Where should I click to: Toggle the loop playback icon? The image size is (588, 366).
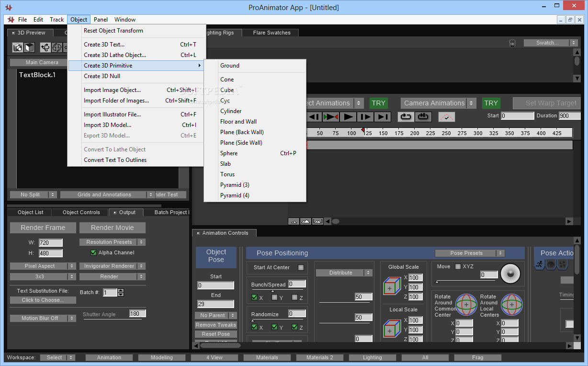tap(406, 116)
